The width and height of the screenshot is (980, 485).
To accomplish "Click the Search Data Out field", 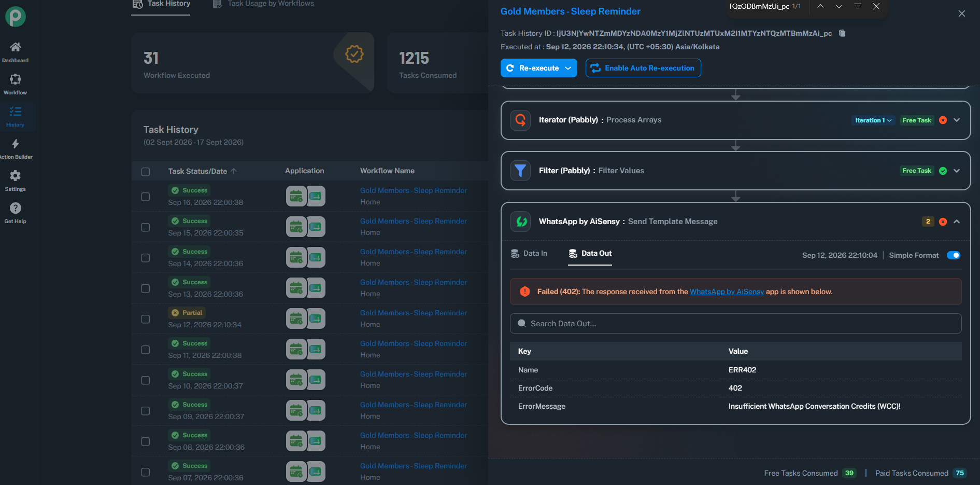I will (x=735, y=324).
